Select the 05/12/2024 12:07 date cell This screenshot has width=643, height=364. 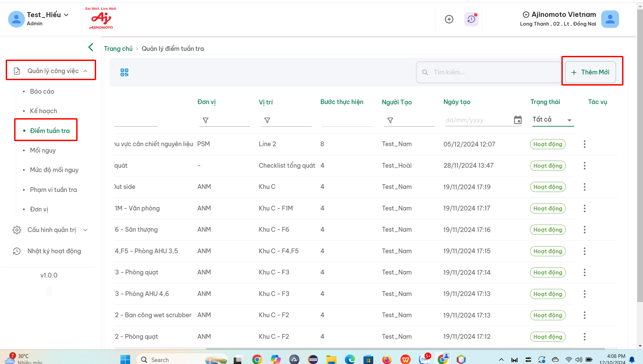pos(469,144)
